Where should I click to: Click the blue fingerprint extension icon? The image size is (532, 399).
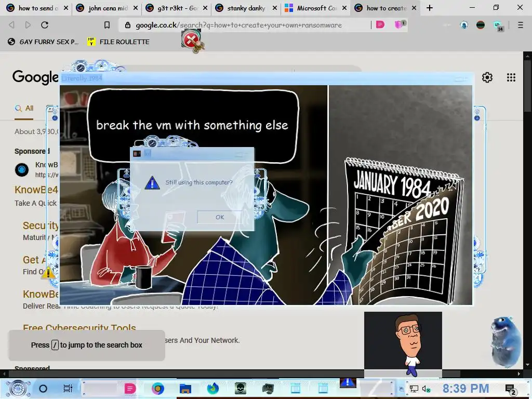click(464, 25)
